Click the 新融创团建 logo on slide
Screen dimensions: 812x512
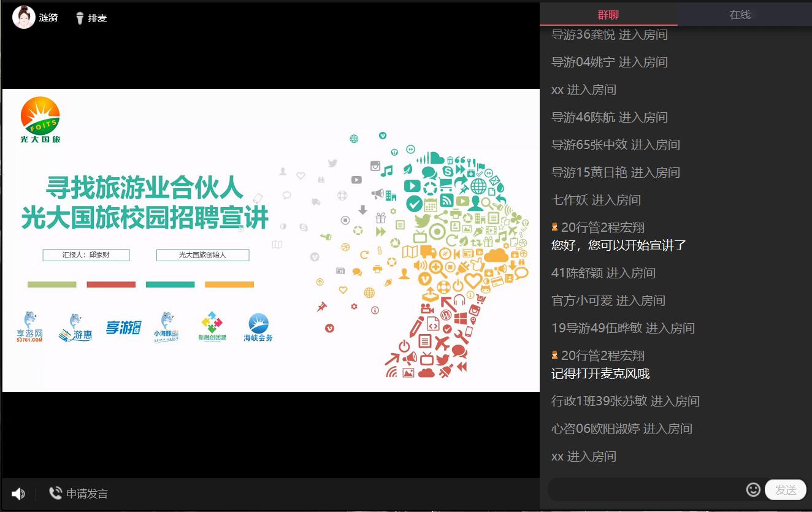click(212, 327)
